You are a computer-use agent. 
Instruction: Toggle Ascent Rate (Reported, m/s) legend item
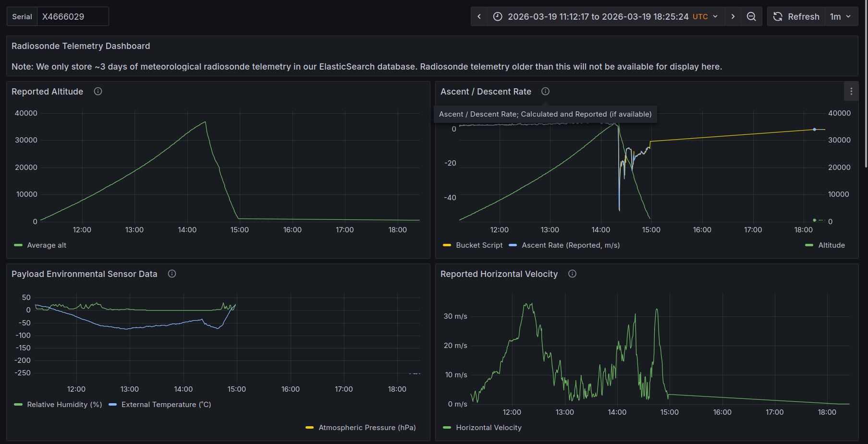(x=571, y=245)
